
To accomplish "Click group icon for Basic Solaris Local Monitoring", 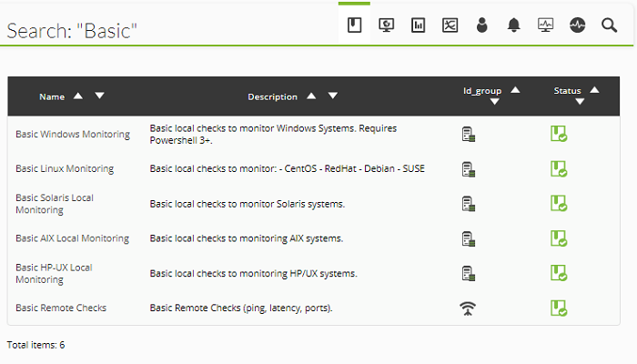I will [469, 204].
